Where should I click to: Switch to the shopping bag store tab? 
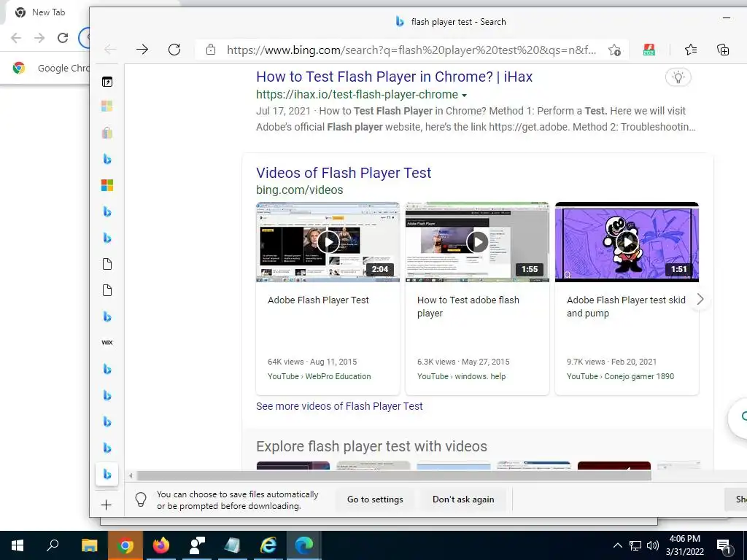[x=107, y=133]
